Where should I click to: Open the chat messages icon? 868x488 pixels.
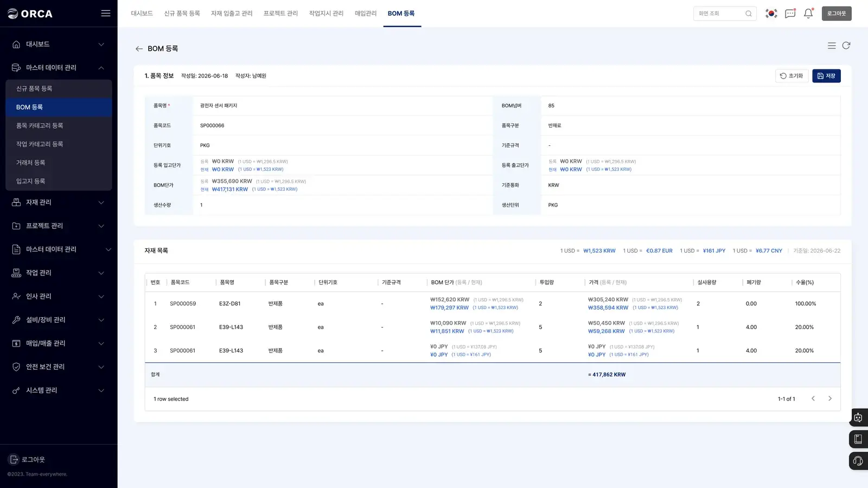pyautogui.click(x=790, y=14)
